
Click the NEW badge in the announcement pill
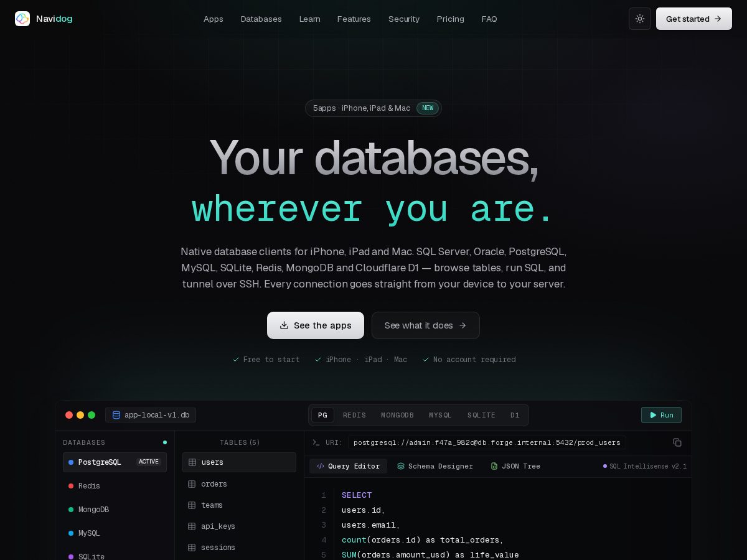click(428, 108)
